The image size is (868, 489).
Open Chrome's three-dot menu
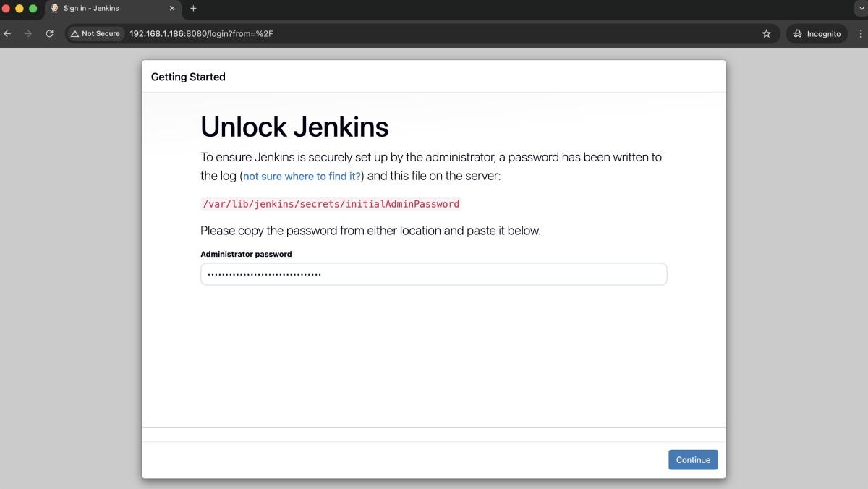click(x=860, y=34)
